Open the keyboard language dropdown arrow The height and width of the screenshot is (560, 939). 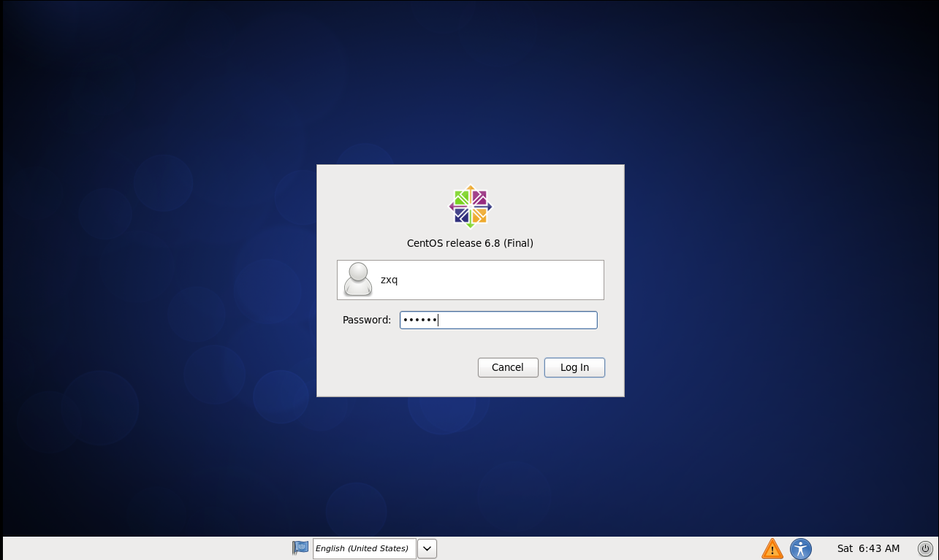coord(427,548)
